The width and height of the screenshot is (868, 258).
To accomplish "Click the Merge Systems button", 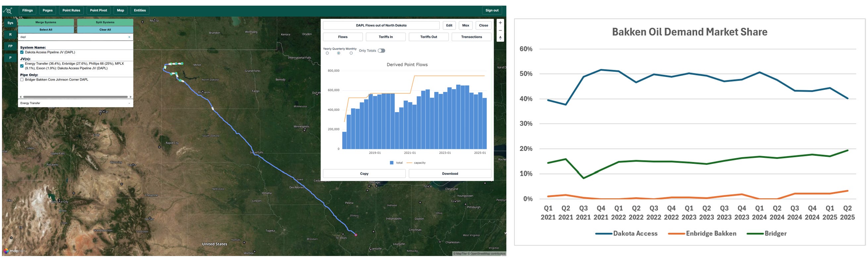I will tap(46, 22).
